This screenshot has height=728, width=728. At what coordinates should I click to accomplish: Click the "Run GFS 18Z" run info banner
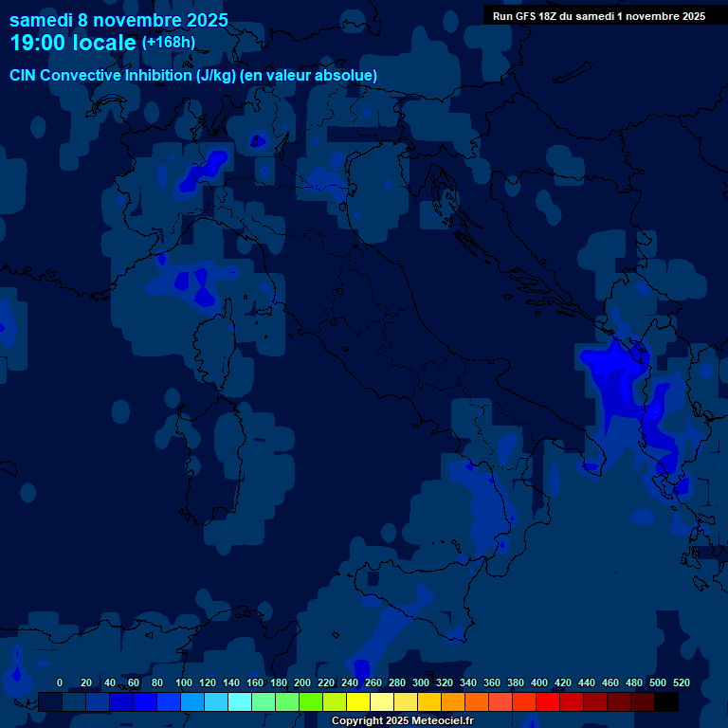[x=598, y=16]
